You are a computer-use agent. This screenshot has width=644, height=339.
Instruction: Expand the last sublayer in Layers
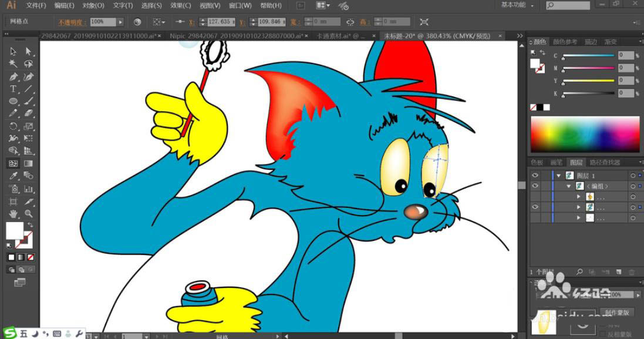point(579,218)
